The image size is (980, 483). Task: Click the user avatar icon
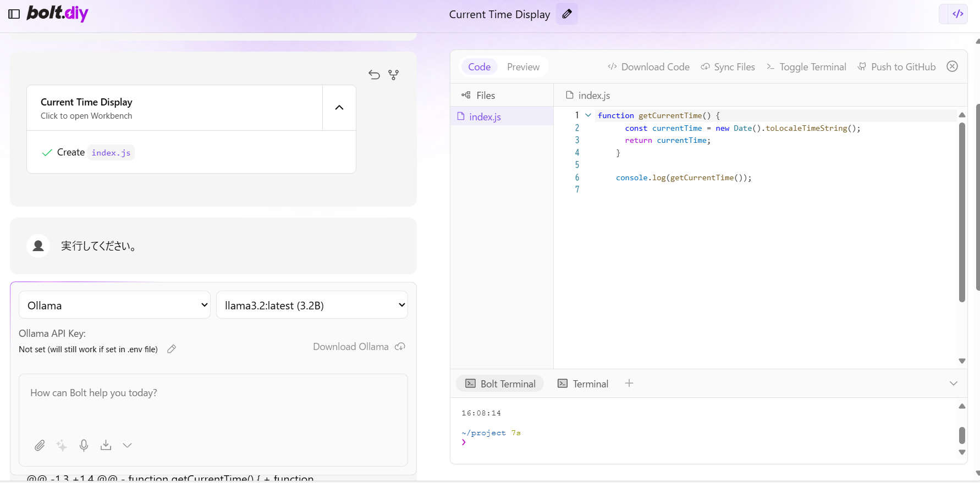point(38,246)
